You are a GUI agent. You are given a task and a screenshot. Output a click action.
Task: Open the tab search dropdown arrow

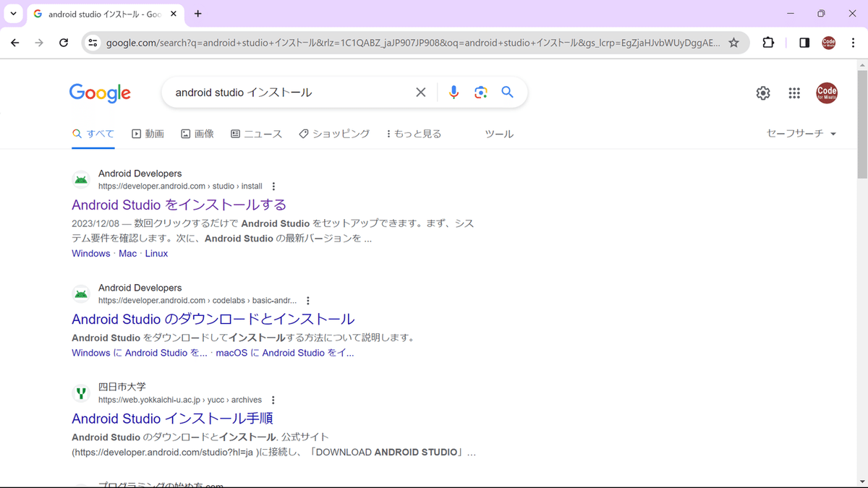tap(13, 14)
